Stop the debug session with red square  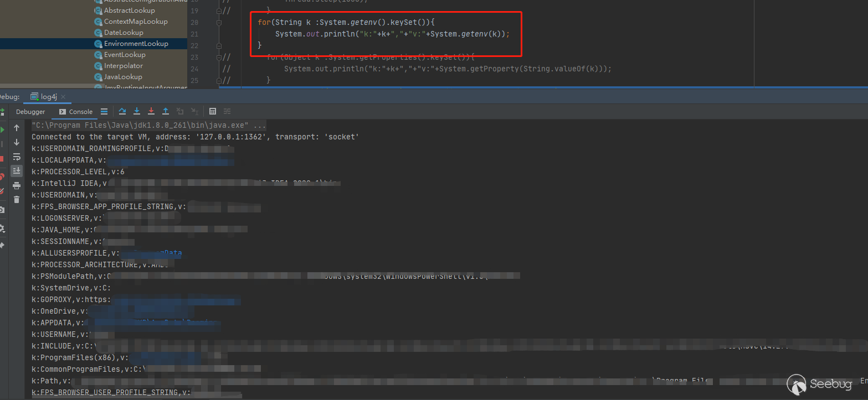pyautogui.click(x=2, y=159)
